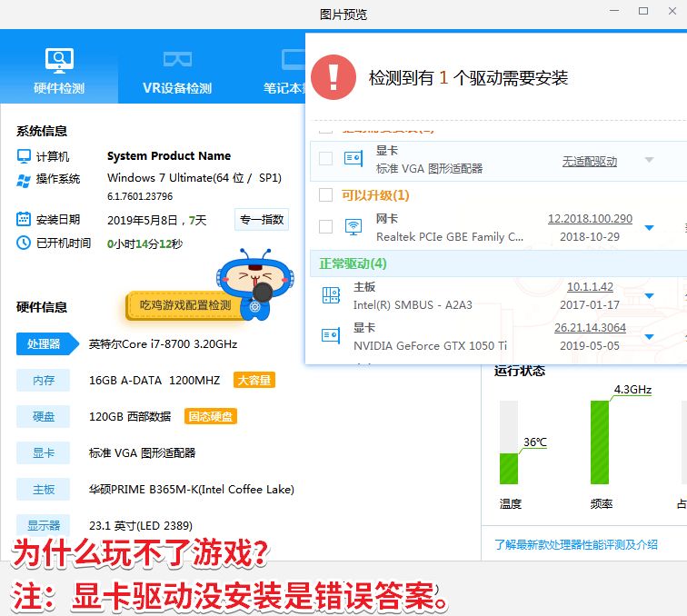This screenshot has height=616, width=687.
Task: Click the hardware detection monitor icon
Action: 59,61
